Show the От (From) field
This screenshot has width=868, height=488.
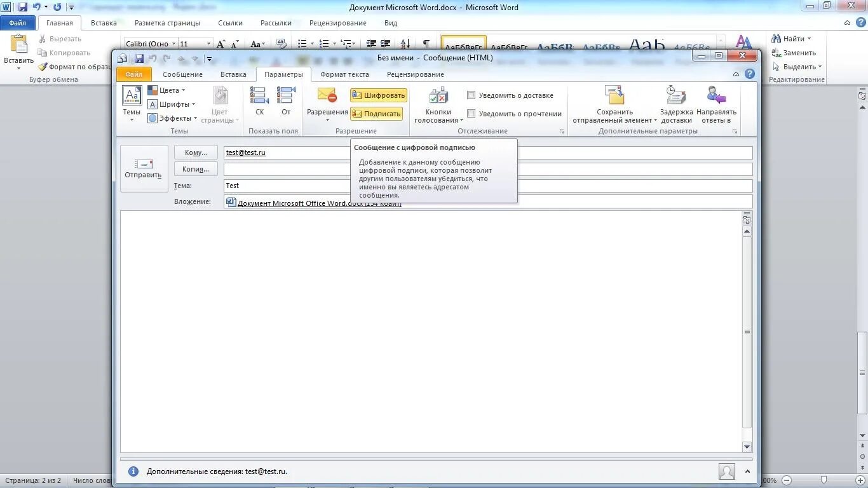pyautogui.click(x=286, y=101)
